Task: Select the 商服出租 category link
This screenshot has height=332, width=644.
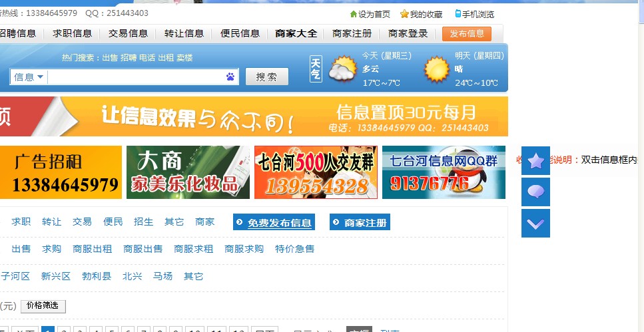Action: 92,249
